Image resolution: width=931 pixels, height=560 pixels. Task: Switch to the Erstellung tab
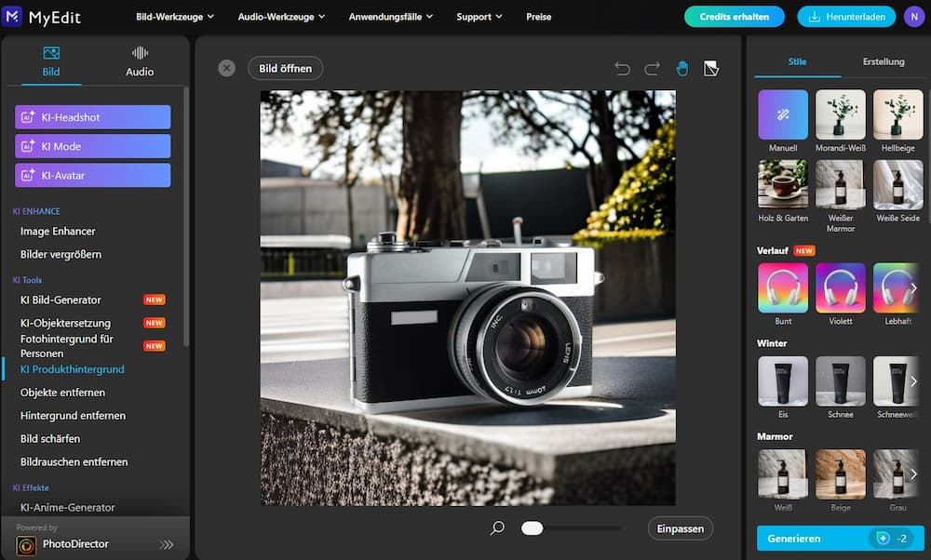(x=884, y=62)
